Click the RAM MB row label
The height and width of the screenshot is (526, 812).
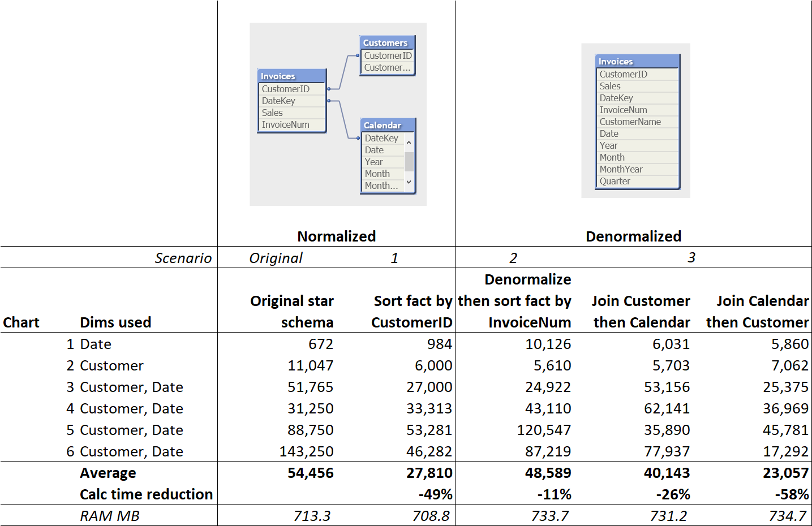110,516
